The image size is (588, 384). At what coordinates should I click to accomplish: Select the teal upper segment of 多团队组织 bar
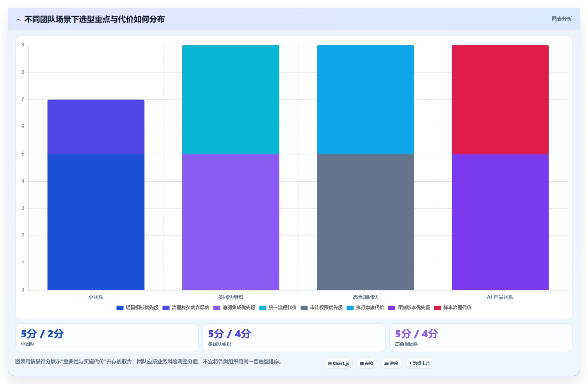click(x=231, y=99)
